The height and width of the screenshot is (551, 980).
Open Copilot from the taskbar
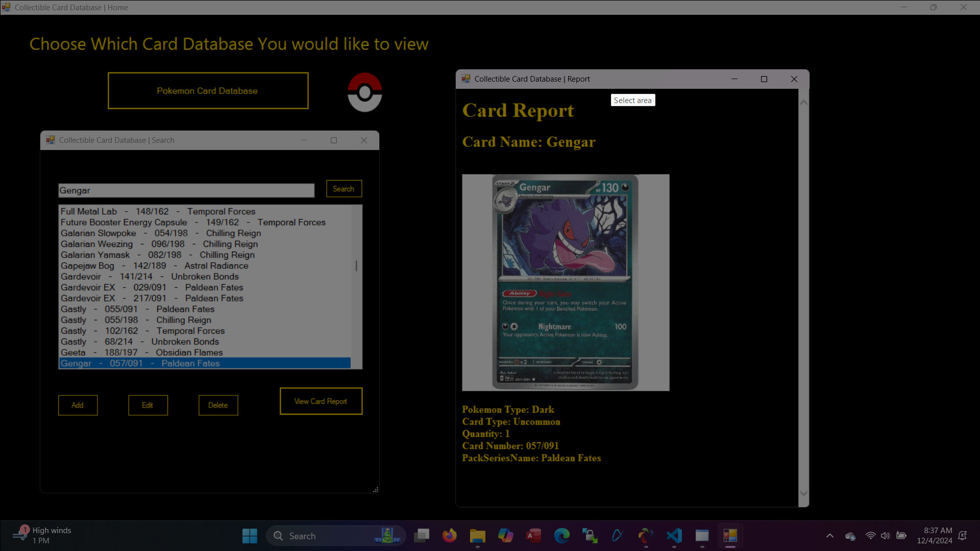(x=505, y=536)
